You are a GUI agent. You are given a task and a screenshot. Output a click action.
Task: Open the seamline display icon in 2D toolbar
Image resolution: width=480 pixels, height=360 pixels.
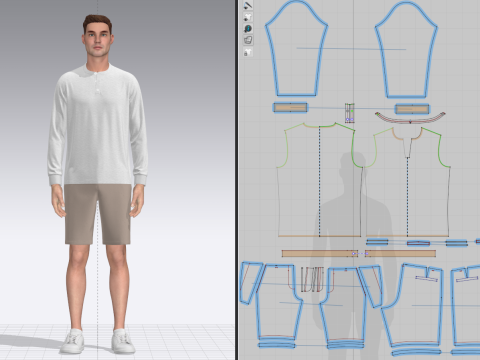pyautogui.click(x=248, y=5)
